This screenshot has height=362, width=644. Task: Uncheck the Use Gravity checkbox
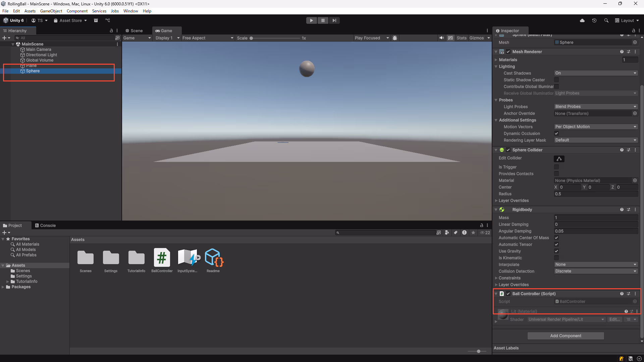pyautogui.click(x=556, y=251)
